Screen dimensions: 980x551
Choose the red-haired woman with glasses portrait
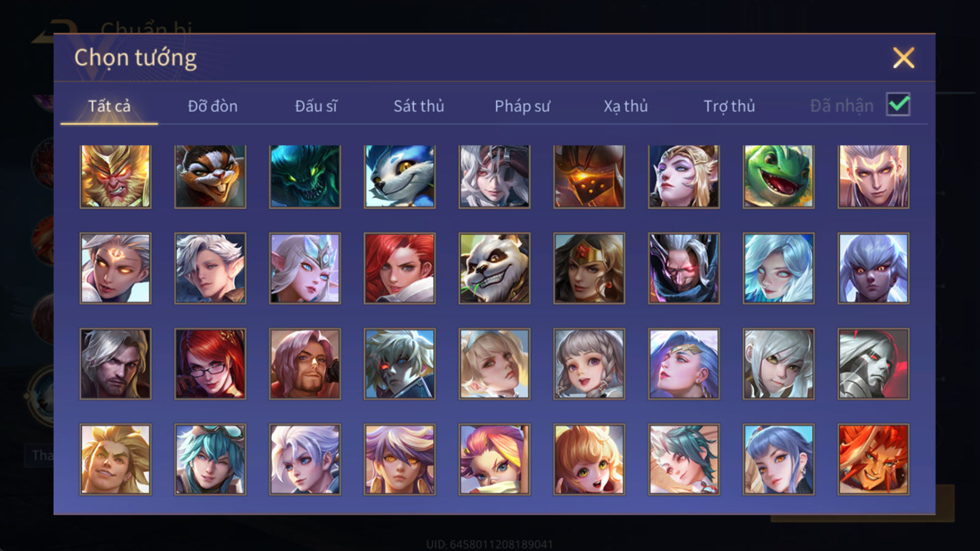210,364
